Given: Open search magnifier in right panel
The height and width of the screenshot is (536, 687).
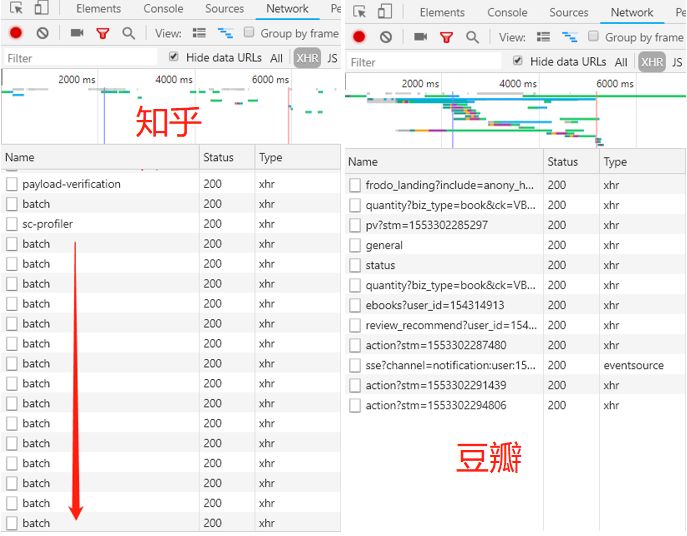Looking at the screenshot, I should pyautogui.click(x=472, y=37).
